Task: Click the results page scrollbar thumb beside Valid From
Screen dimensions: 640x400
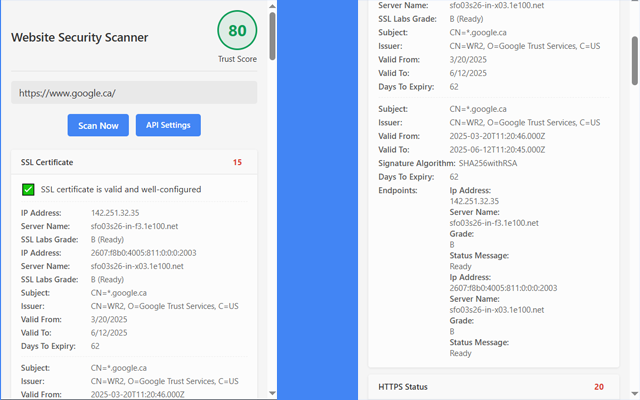Action: [635, 60]
